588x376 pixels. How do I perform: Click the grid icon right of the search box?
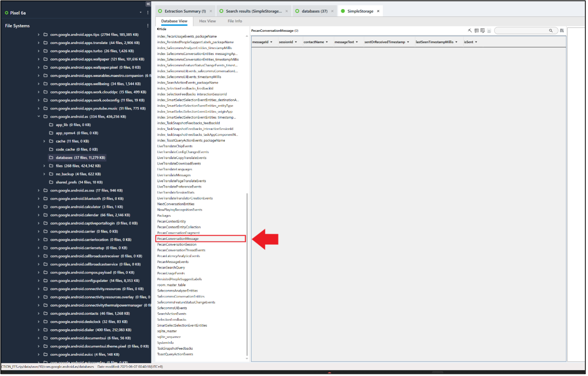562,31
